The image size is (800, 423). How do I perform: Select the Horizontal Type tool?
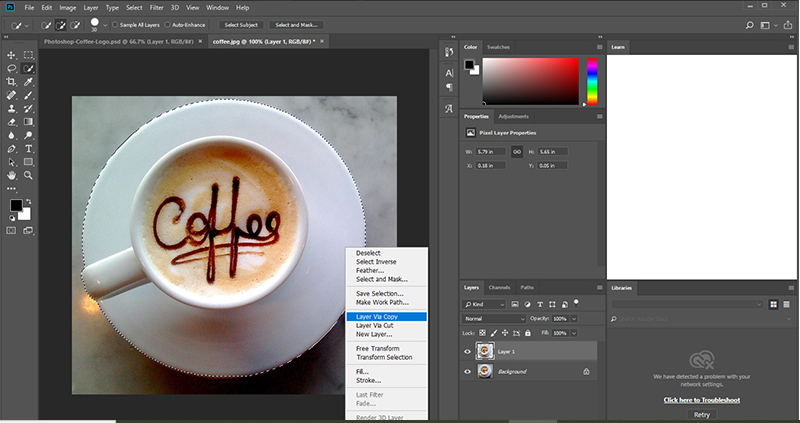[x=29, y=148]
